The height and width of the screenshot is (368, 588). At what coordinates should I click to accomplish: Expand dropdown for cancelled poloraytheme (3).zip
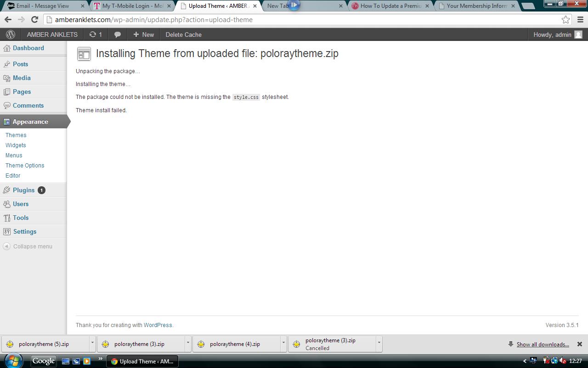(379, 344)
